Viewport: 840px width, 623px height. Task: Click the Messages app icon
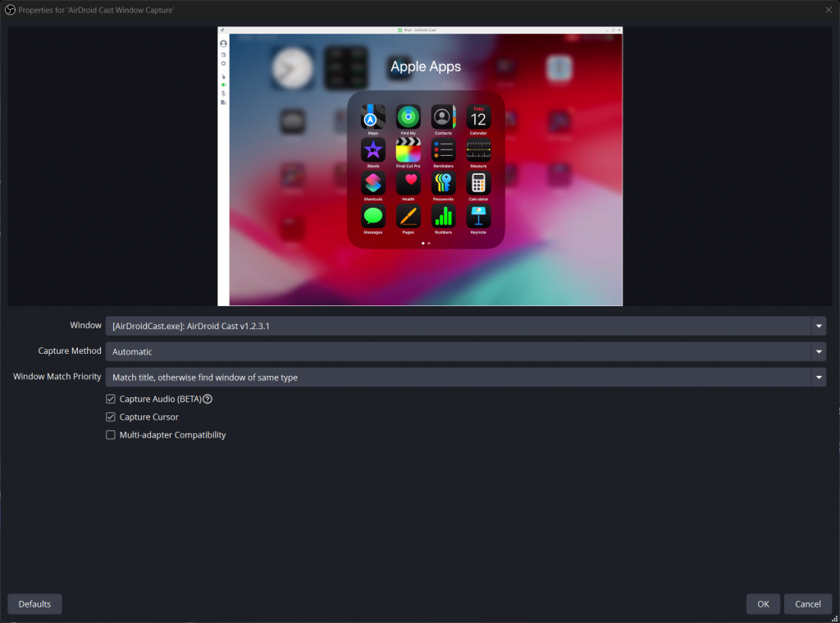point(372,216)
